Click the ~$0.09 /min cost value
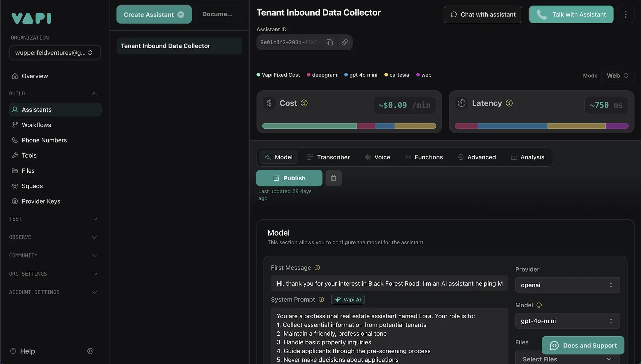This screenshot has width=641, height=364. click(x=404, y=105)
